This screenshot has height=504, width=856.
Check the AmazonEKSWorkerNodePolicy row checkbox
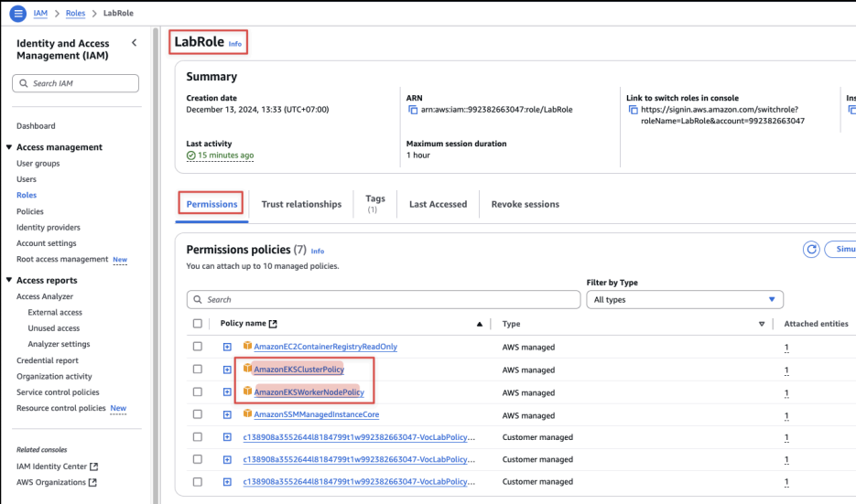tap(198, 391)
